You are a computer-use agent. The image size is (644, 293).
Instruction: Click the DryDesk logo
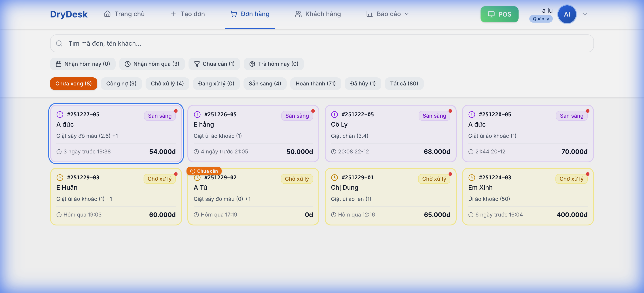coord(68,14)
